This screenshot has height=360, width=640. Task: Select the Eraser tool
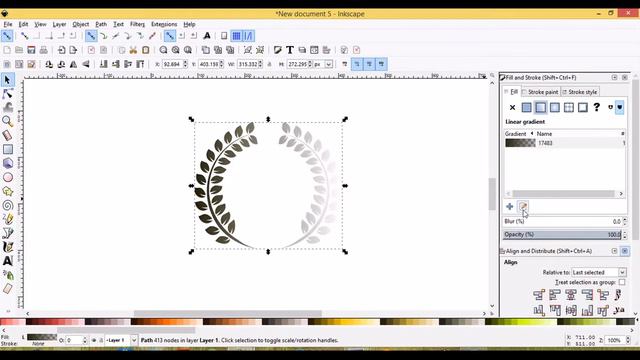(x=7, y=289)
